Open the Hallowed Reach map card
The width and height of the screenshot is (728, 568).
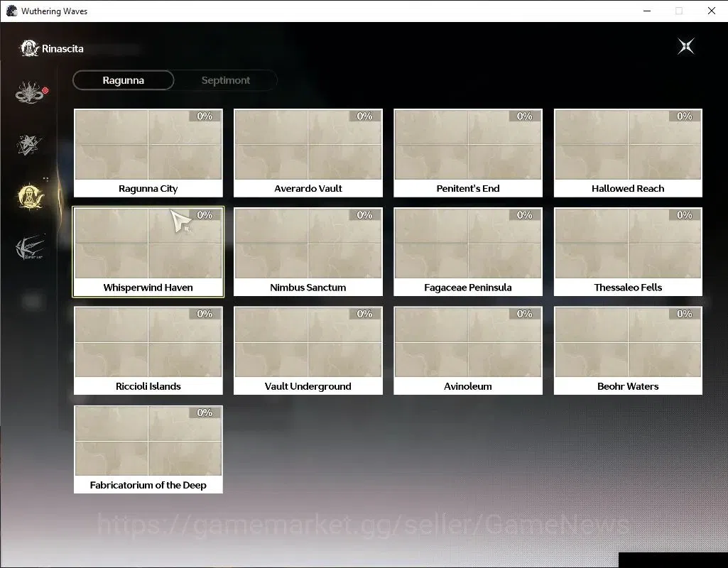pyautogui.click(x=628, y=153)
